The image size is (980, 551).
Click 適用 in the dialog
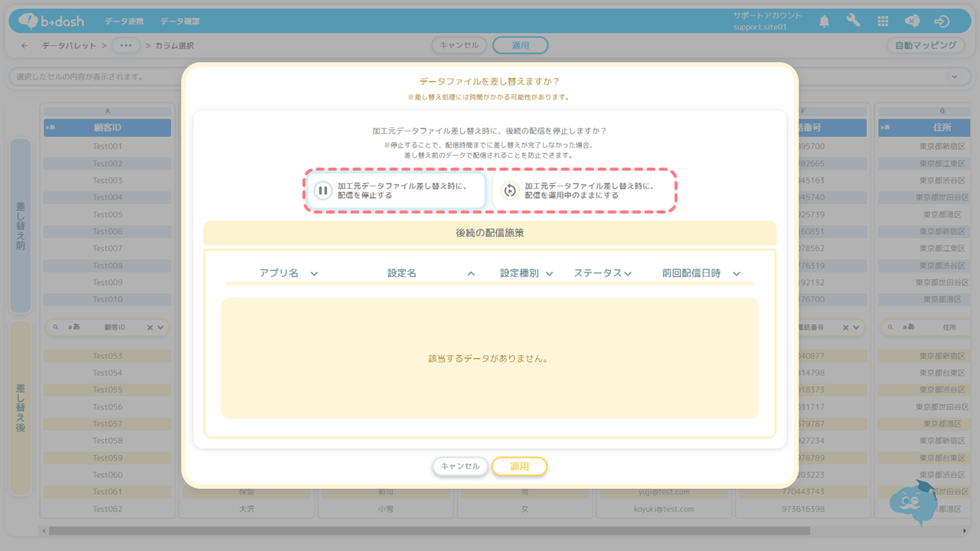click(519, 466)
